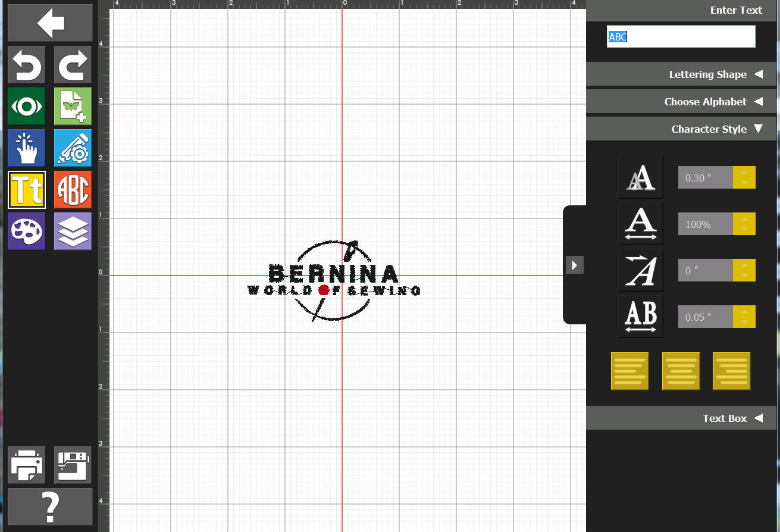Click the 0.05" spacing value field
The width and height of the screenshot is (780, 532).
[x=706, y=317]
